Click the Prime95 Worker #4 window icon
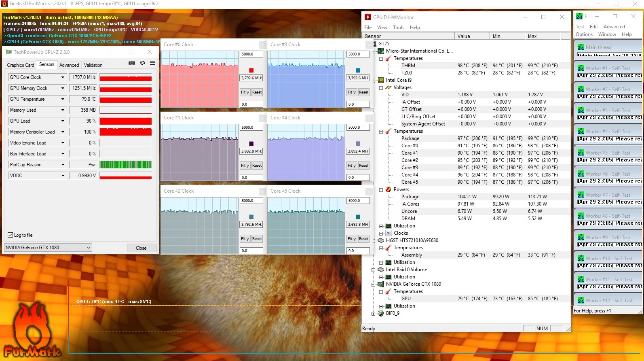 click(x=581, y=131)
